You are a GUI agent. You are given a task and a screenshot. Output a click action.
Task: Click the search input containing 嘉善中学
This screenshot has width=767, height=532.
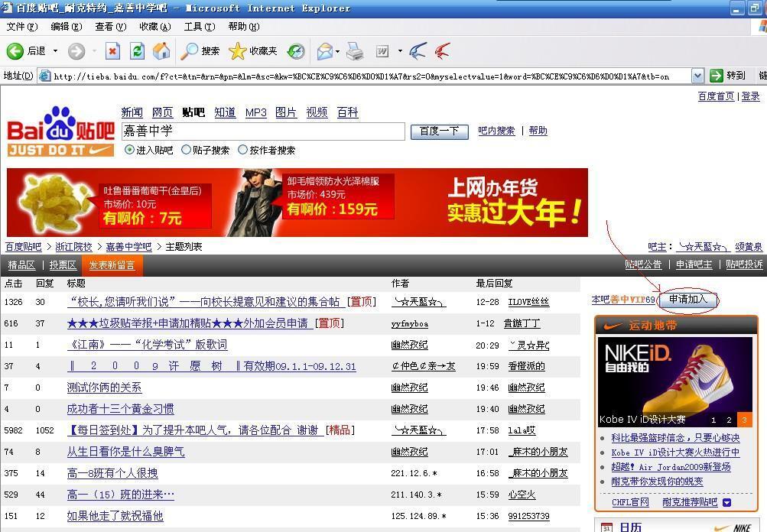pos(262,131)
